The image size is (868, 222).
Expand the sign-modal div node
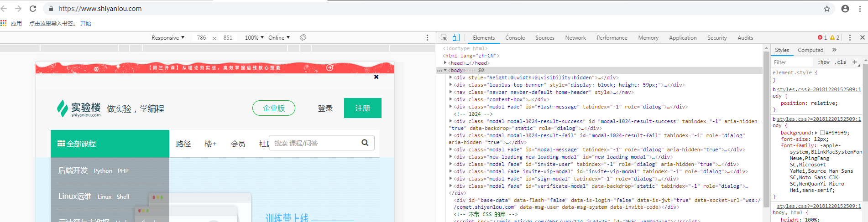450,179
